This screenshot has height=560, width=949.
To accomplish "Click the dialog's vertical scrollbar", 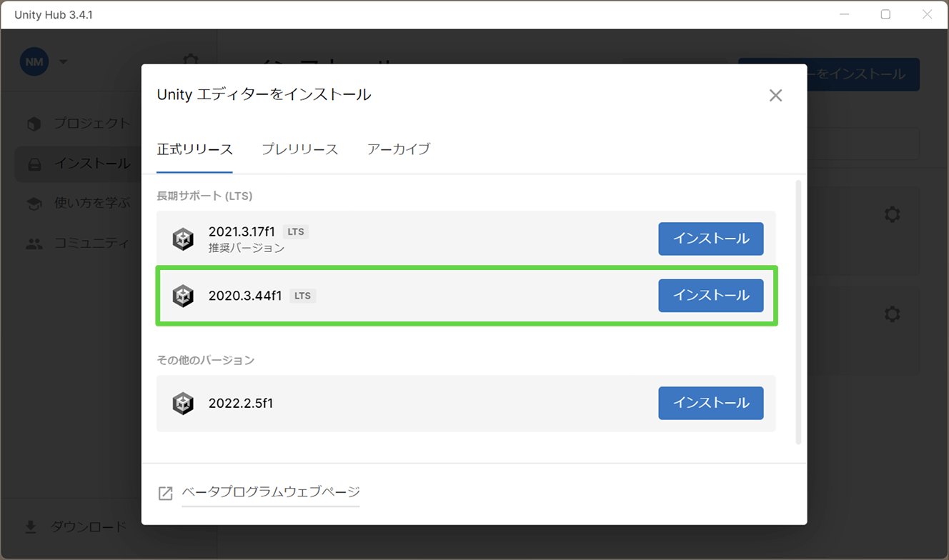I will pos(798,312).
